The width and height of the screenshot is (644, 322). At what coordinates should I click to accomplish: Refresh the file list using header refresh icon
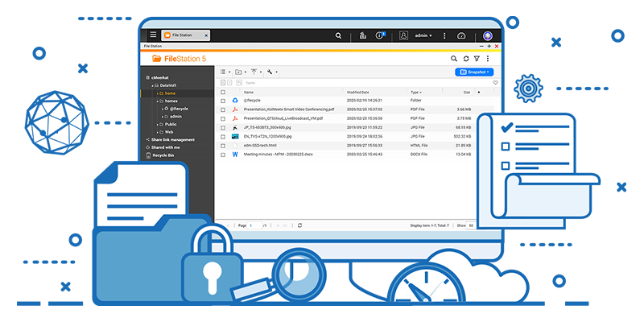(466, 59)
